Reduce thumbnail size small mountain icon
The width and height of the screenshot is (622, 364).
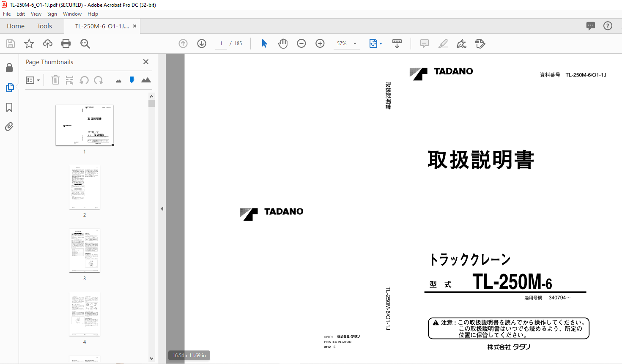118,81
